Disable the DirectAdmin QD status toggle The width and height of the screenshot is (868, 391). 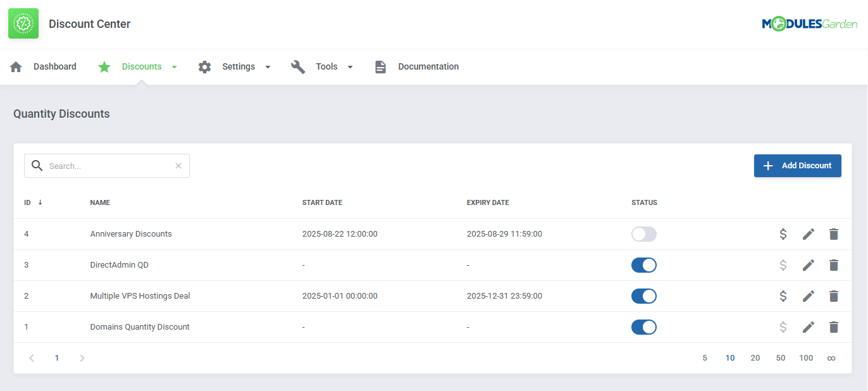click(643, 264)
